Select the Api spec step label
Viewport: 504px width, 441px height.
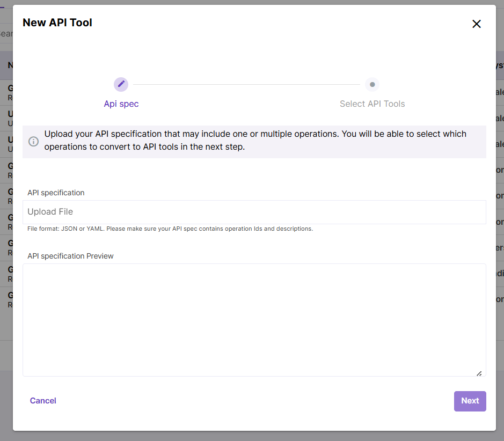tap(121, 104)
